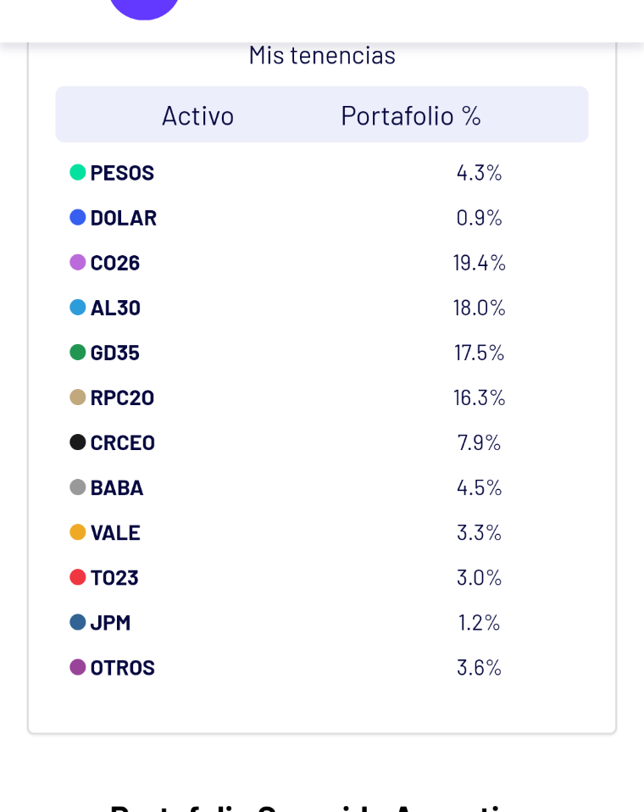This screenshot has height=812, width=644.
Task: Click the blue DOLAR color dot
Action: (x=78, y=218)
